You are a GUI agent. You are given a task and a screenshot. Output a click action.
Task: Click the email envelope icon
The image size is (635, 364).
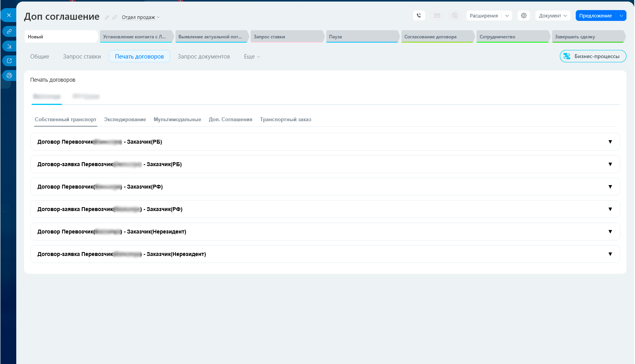pyautogui.click(x=437, y=15)
